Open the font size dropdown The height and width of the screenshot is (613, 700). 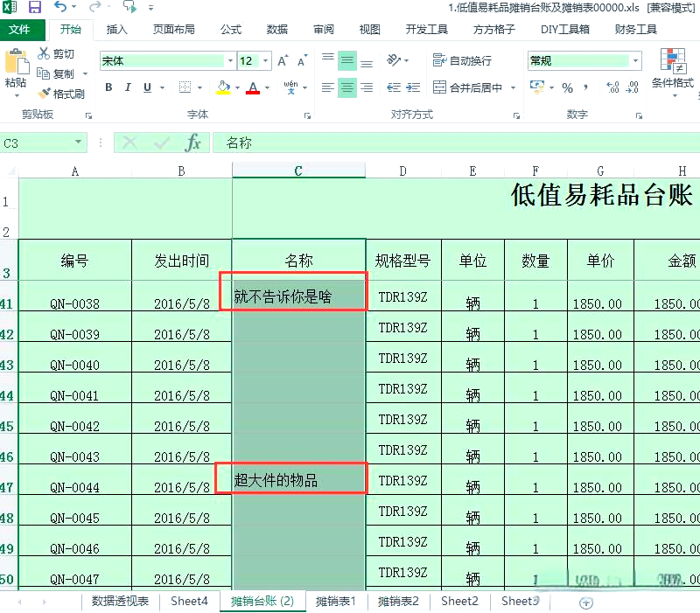[x=266, y=60]
